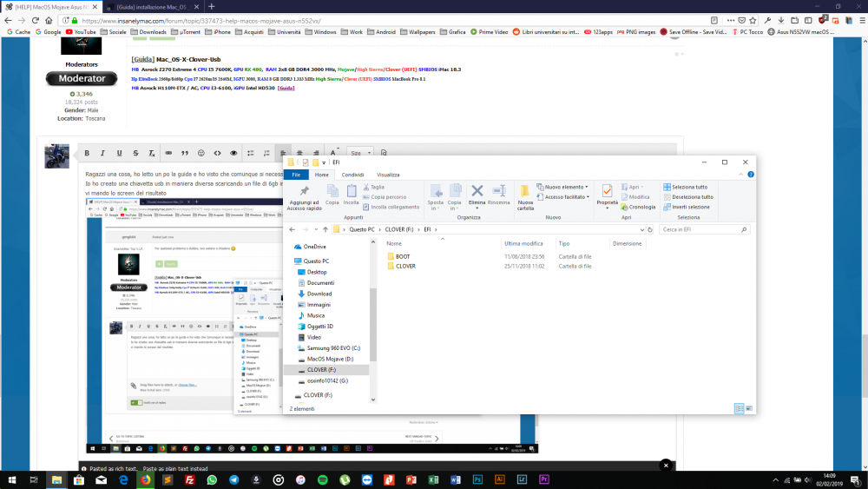
Task: Click Inverti selezione in the ribbon
Action: point(687,207)
